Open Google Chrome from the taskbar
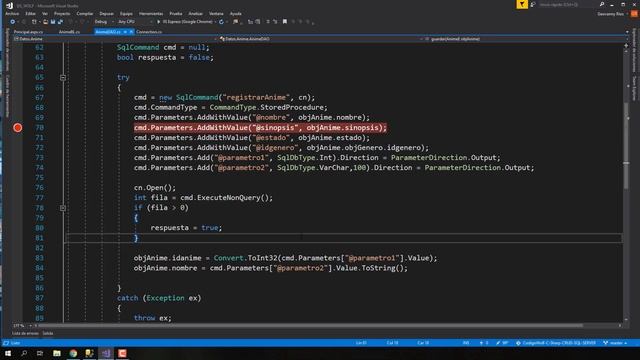Screen dimensions: 640x360 [73, 353]
